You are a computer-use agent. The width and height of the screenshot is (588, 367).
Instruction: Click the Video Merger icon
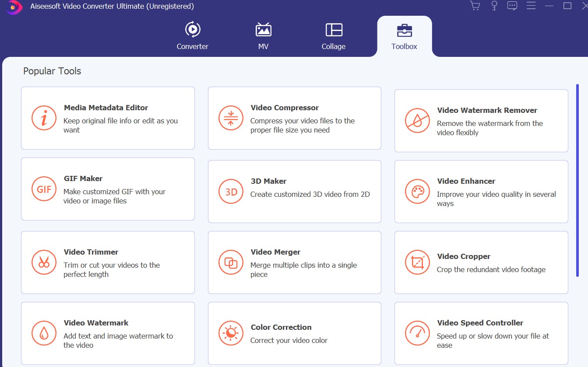coord(231,262)
